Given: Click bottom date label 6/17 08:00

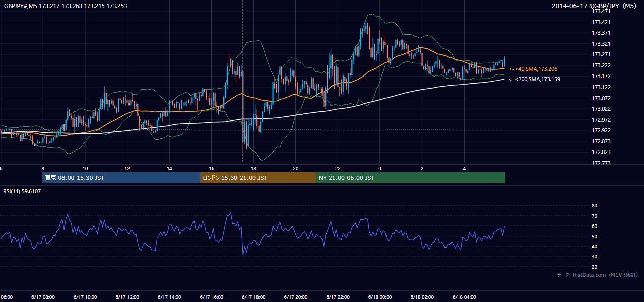Looking at the screenshot, I should pos(43,297).
